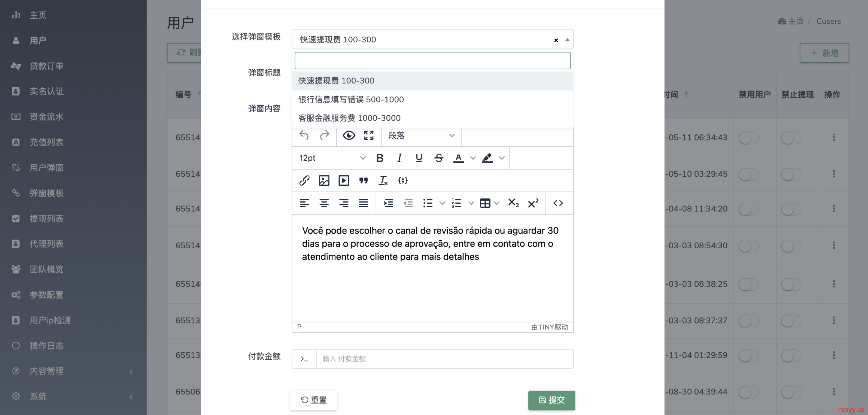Open the source code view icon
868x415 pixels.
tap(558, 203)
